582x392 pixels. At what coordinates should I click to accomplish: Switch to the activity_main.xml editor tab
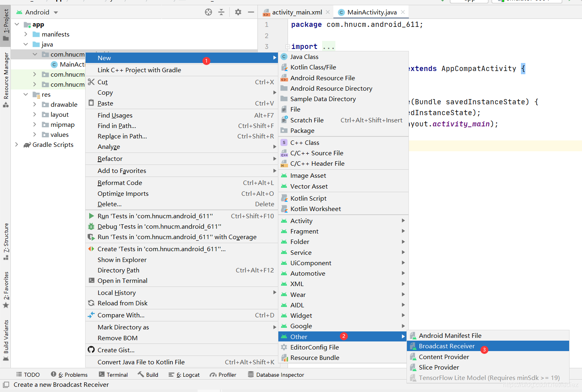coord(297,12)
